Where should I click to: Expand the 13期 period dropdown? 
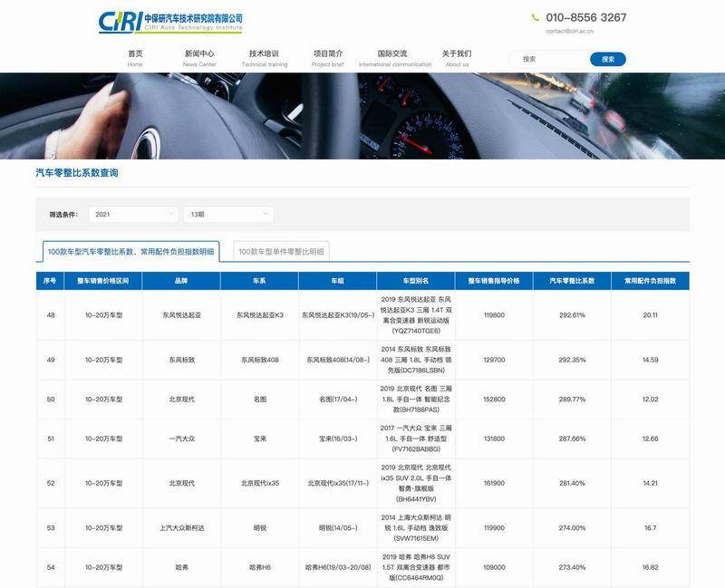coord(228,214)
